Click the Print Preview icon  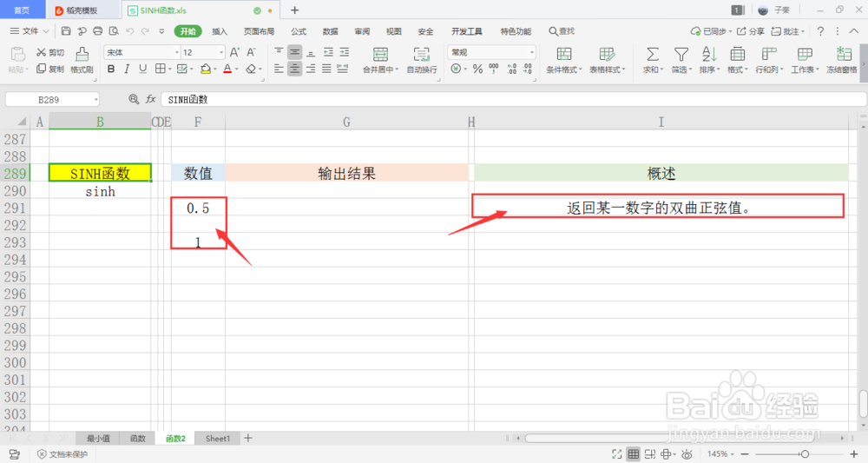[114, 31]
